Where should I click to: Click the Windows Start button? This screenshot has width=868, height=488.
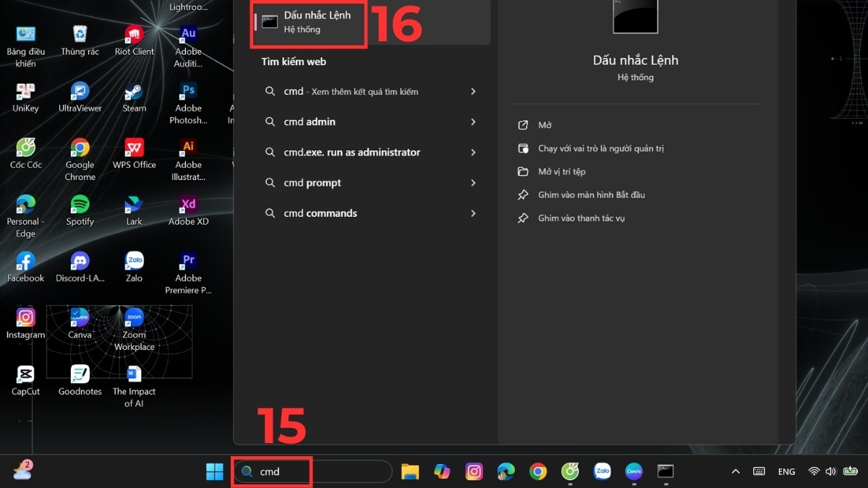point(215,472)
